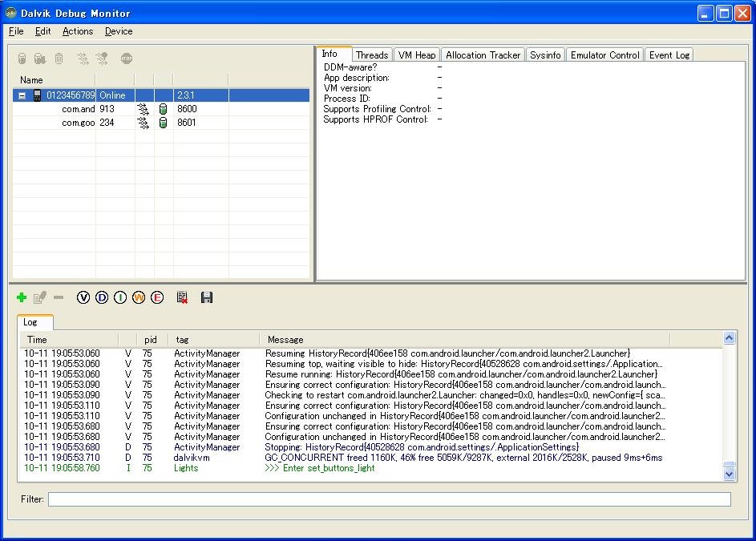This screenshot has height=541, width=756.
Task: Select the 'Checking to restart' log line
Action: pyautogui.click(x=371, y=395)
